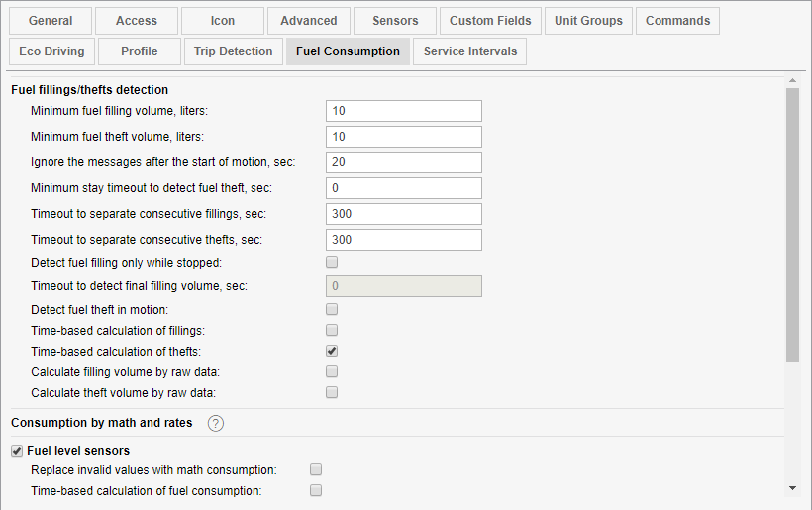Screen dimensions: 812x510
Task: Open the Eco Driving tab
Action: click(51, 51)
